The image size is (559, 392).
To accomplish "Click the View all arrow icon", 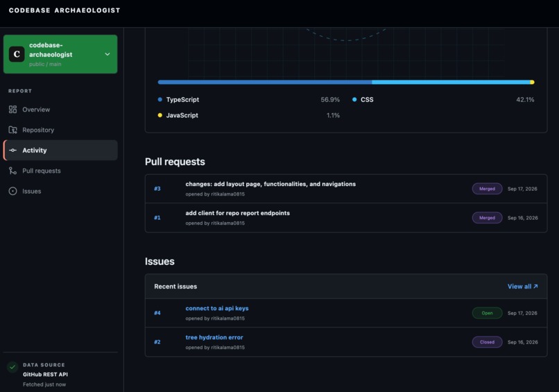I will coord(535,287).
